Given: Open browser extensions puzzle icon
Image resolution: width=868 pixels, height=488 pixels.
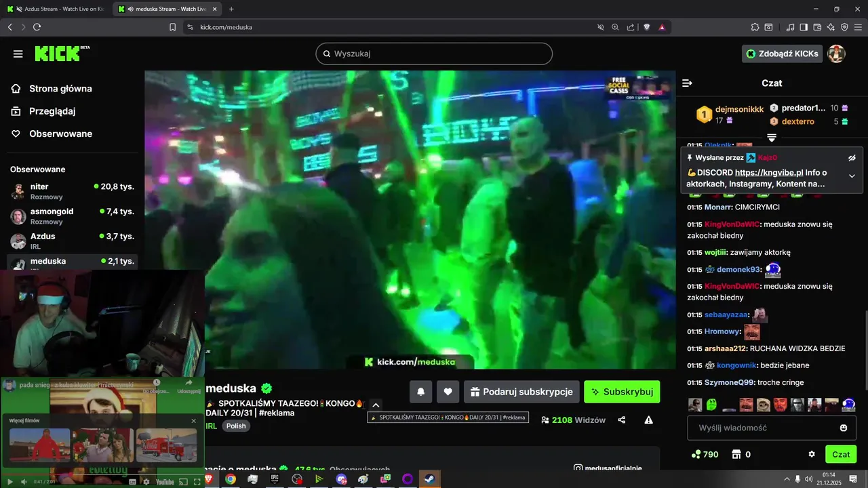Looking at the screenshot, I should (755, 27).
